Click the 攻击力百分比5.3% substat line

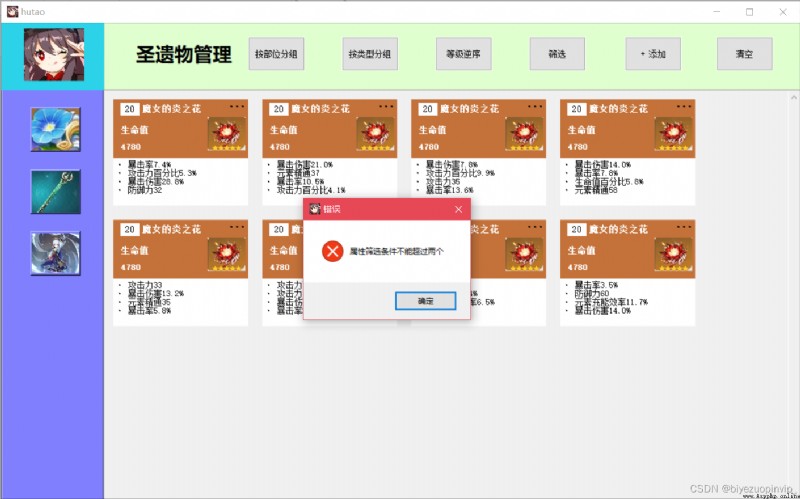tap(162, 173)
